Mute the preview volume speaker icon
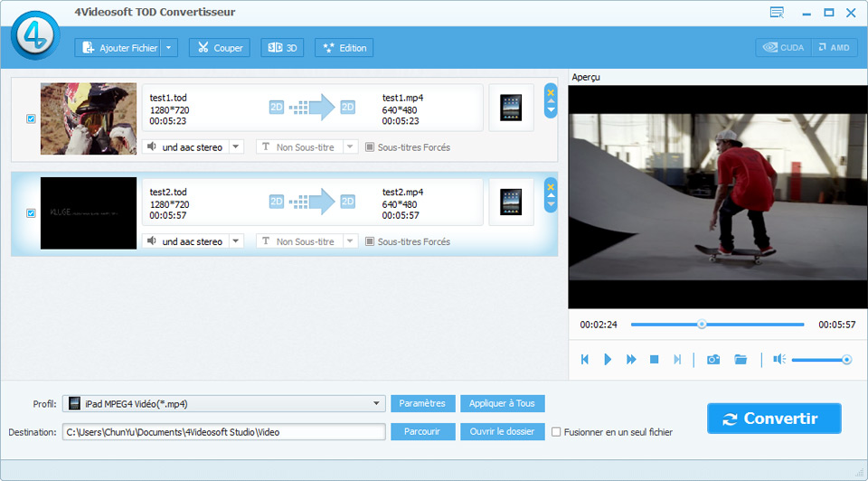 778,359
